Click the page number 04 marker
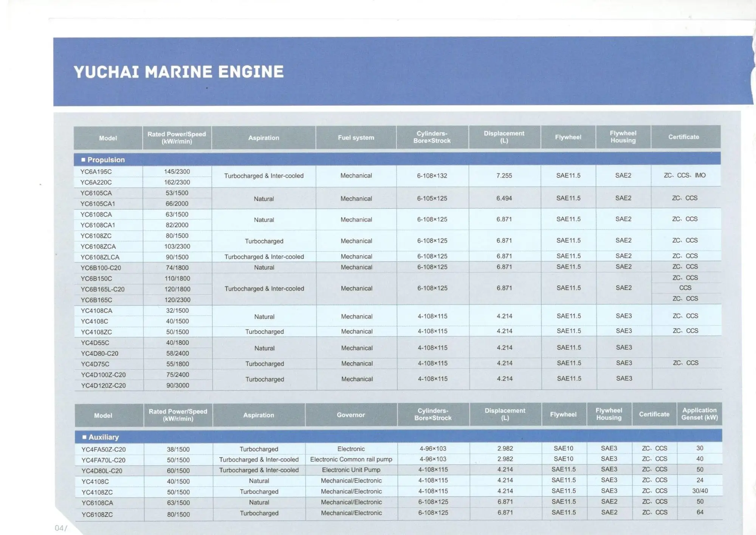The image size is (756, 535). [x=60, y=528]
